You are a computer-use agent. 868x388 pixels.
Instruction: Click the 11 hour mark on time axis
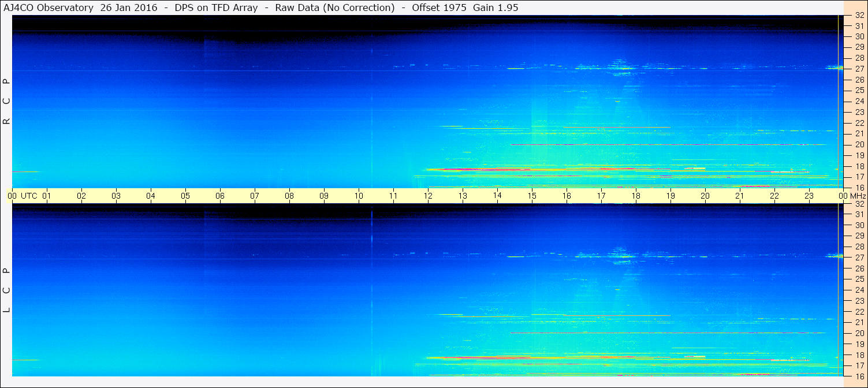(393, 196)
